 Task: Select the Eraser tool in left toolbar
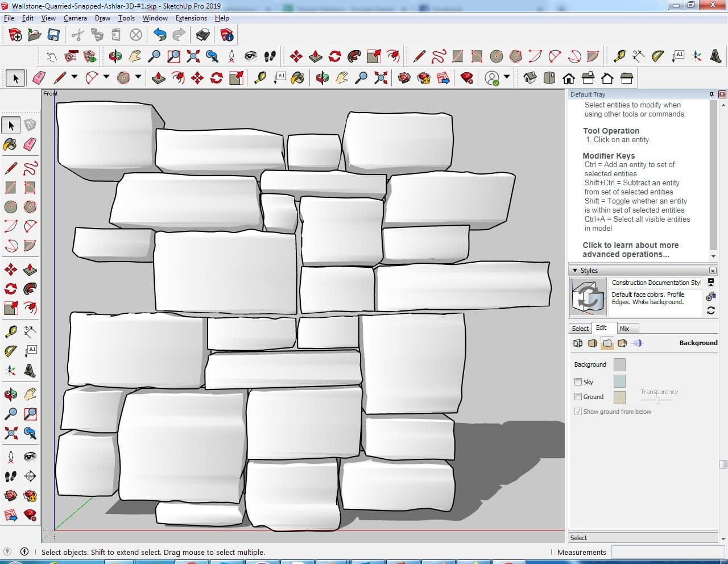tap(30, 144)
